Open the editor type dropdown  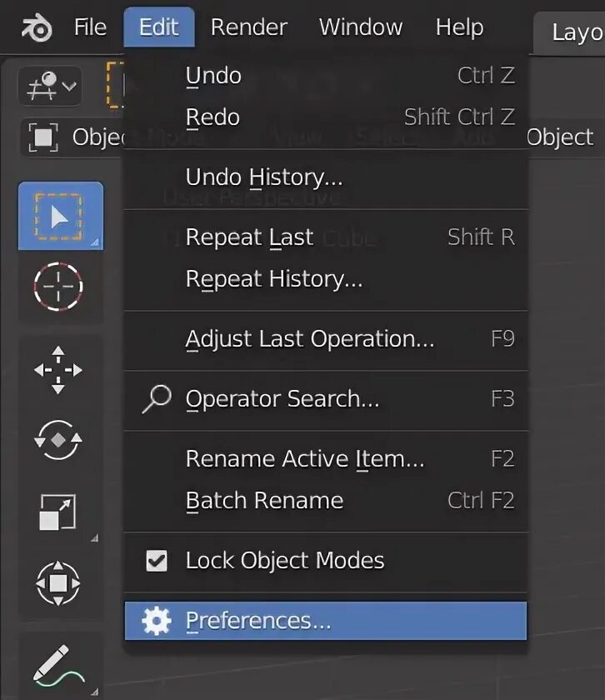pos(50,86)
